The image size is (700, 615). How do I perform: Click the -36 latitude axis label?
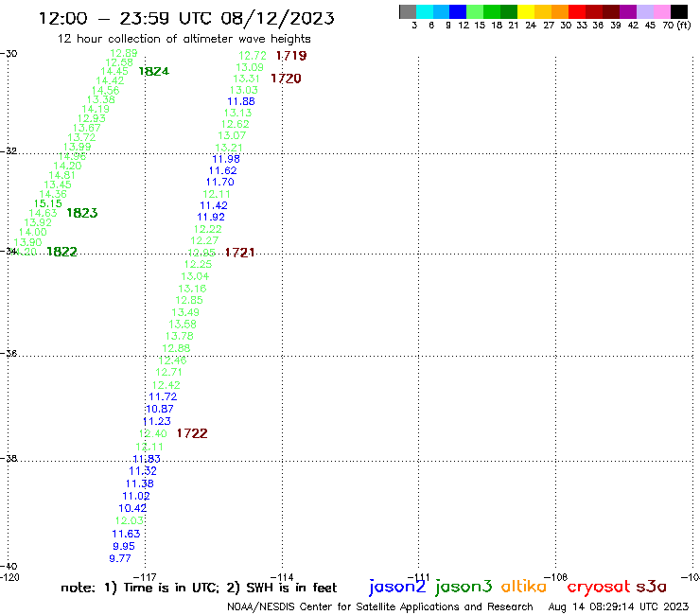9,353
